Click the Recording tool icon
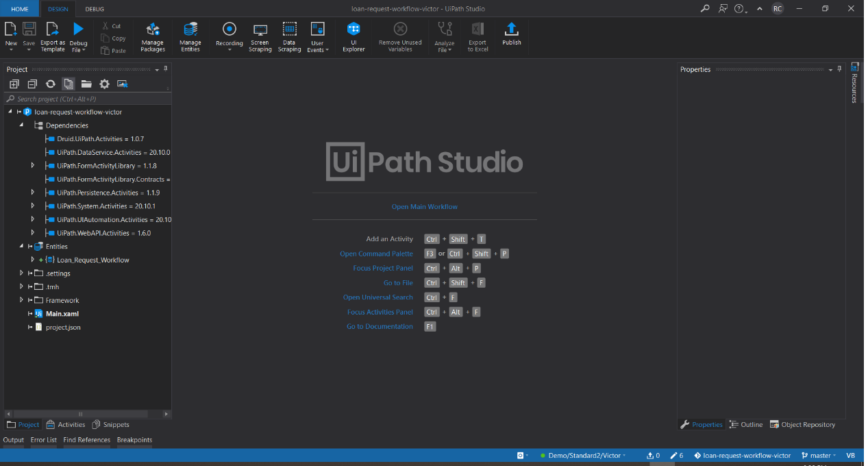The height and width of the screenshot is (466, 868). (x=230, y=29)
